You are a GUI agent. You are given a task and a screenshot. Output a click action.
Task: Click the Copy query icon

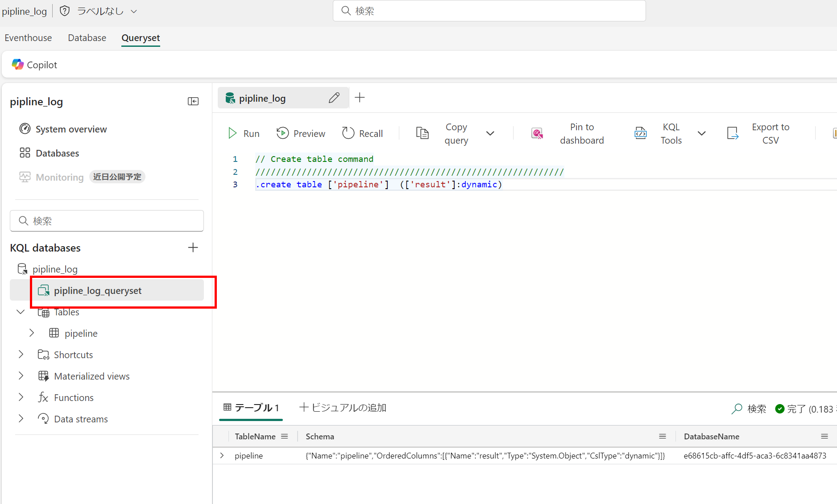(x=422, y=133)
